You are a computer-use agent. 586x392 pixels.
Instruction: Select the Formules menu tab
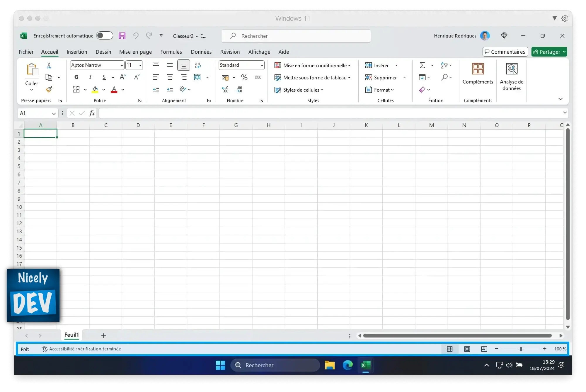point(171,52)
